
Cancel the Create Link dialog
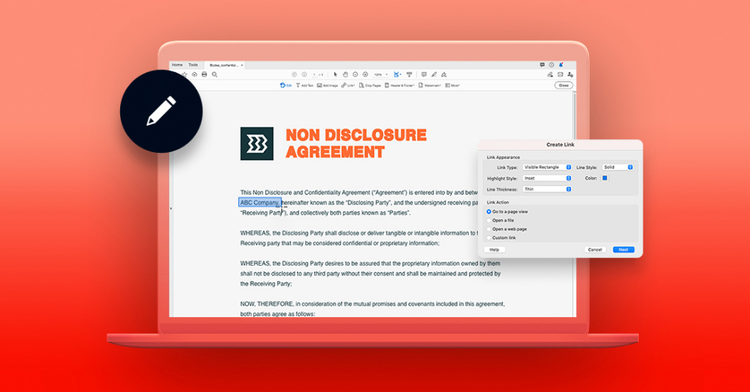tap(595, 250)
